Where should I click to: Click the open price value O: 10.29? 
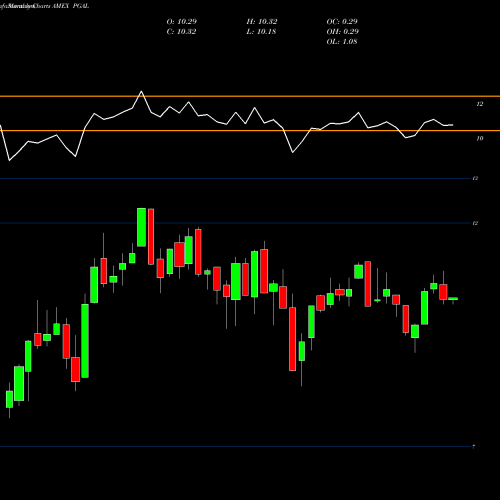coord(182,22)
